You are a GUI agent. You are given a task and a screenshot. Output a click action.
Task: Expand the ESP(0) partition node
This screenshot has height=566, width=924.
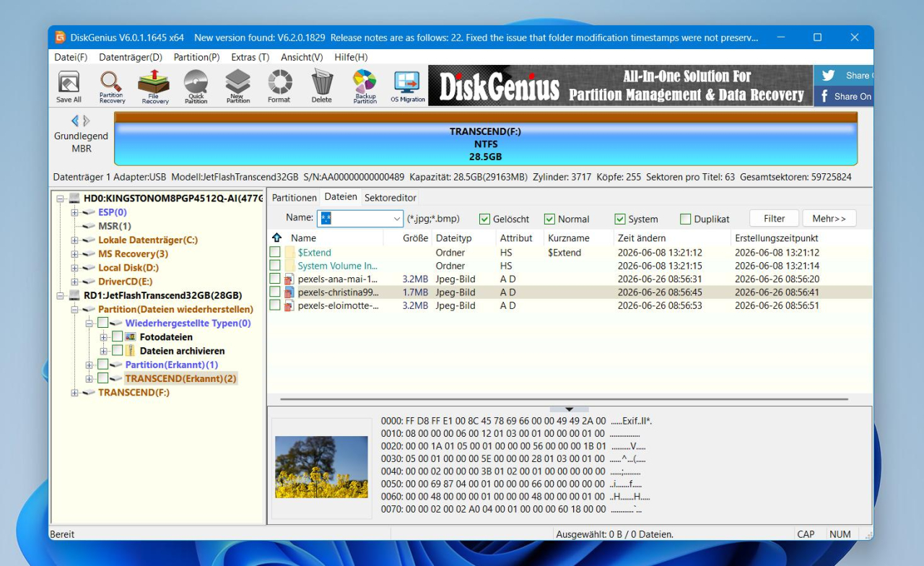74,212
